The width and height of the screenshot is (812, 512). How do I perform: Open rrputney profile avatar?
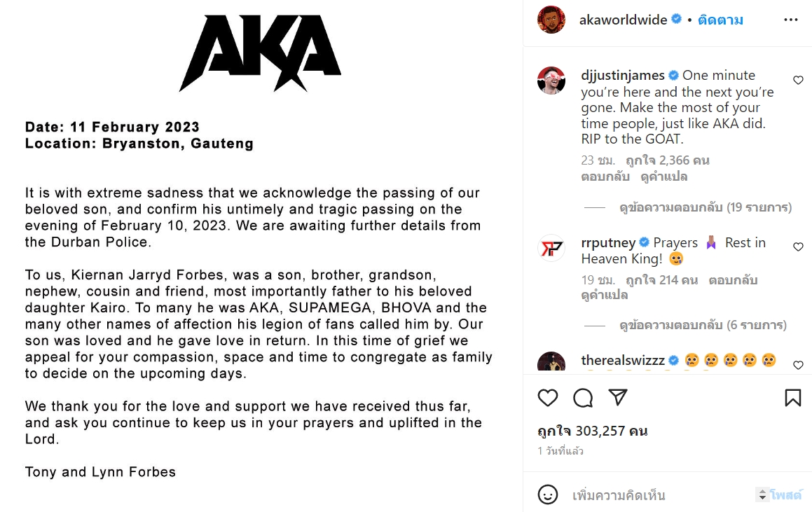(x=551, y=248)
